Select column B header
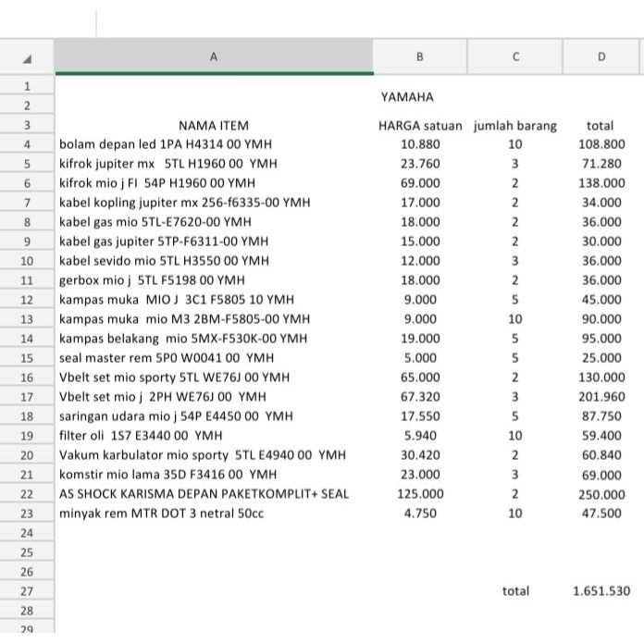Image resolution: width=644 pixels, height=644 pixels. click(x=420, y=56)
